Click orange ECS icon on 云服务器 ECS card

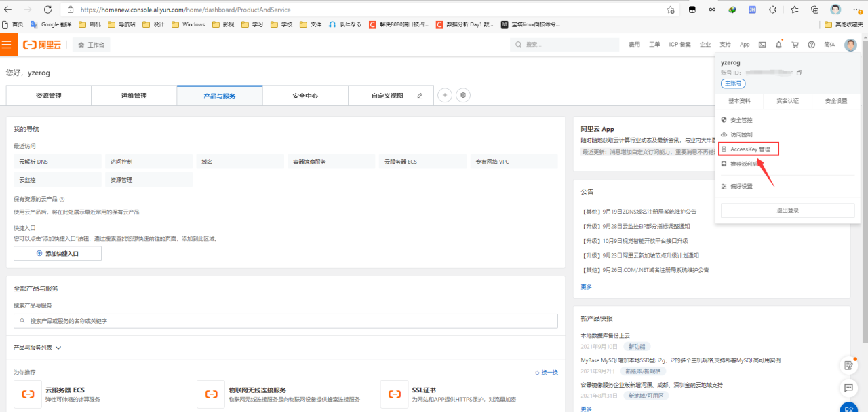28,394
